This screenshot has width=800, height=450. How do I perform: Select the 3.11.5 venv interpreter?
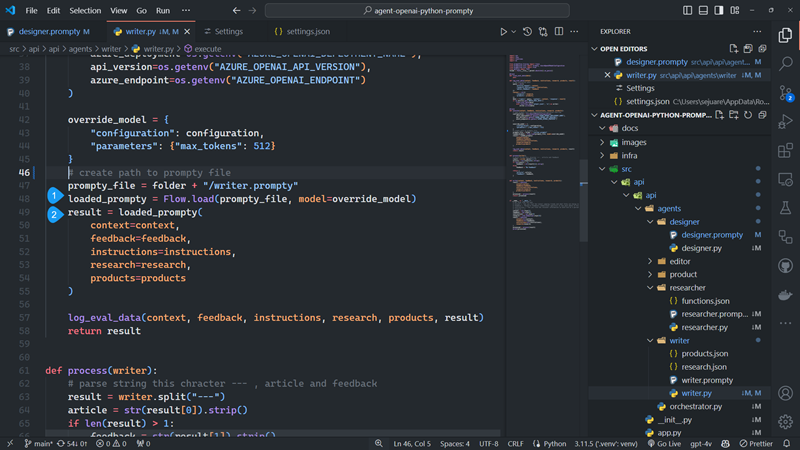606,443
